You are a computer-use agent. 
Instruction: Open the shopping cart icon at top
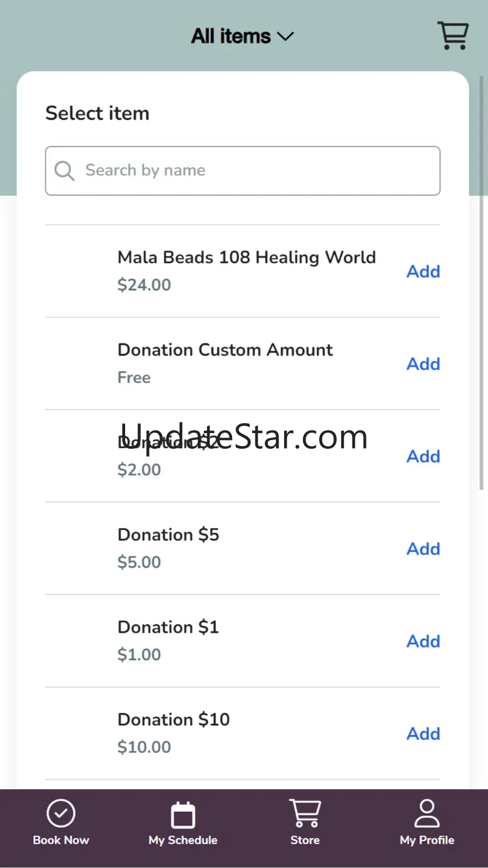pyautogui.click(x=453, y=36)
